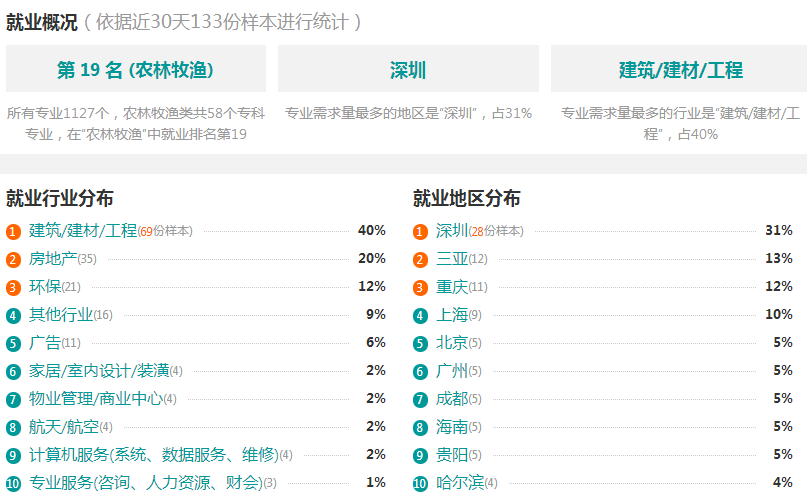Screen dimensions: 807x496
Task: Open the 海南 region link
Action: click(452, 427)
